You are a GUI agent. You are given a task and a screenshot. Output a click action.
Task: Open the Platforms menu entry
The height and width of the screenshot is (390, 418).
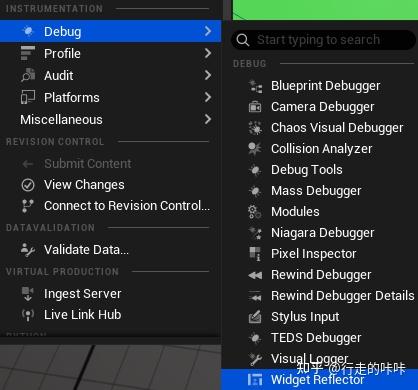coord(110,97)
